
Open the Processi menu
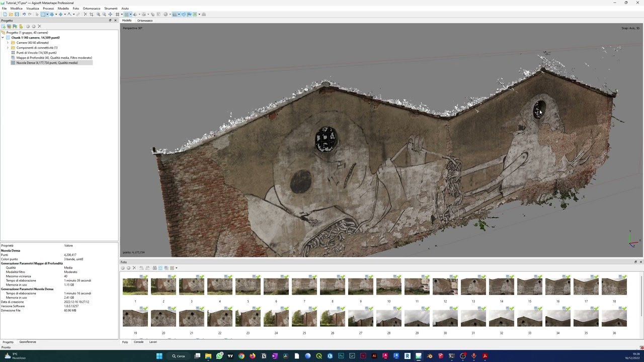(48, 9)
